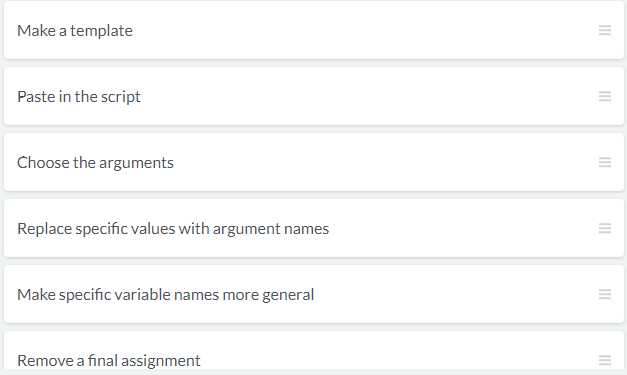Select Replace specific values with argument names card

314,228
